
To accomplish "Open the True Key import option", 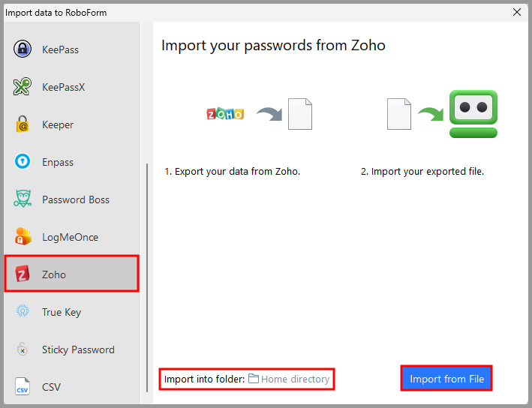I will [x=62, y=312].
